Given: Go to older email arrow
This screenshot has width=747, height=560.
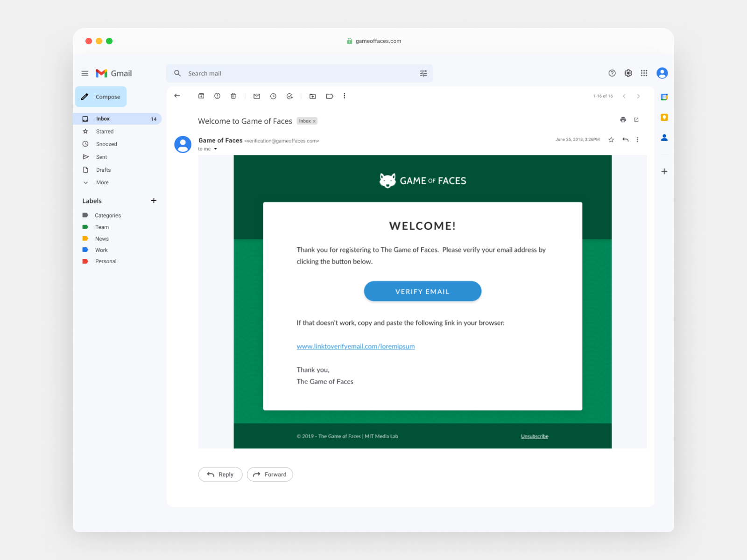Looking at the screenshot, I should pyautogui.click(x=638, y=96).
